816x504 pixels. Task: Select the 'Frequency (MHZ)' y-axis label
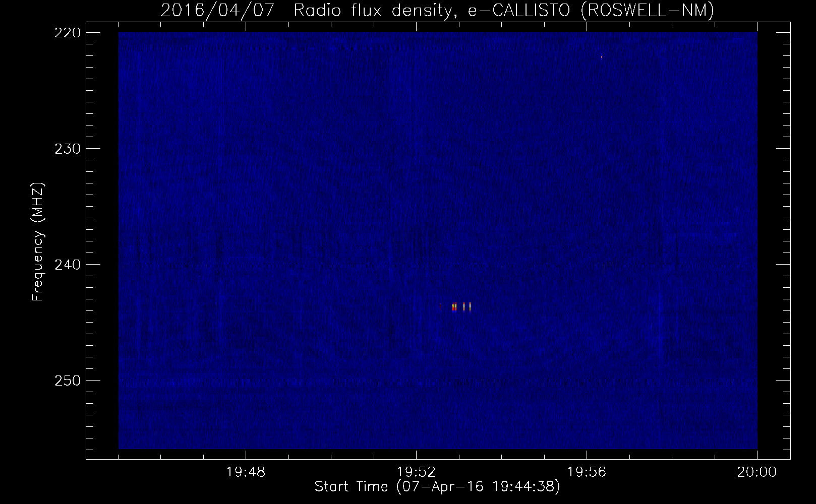38,242
